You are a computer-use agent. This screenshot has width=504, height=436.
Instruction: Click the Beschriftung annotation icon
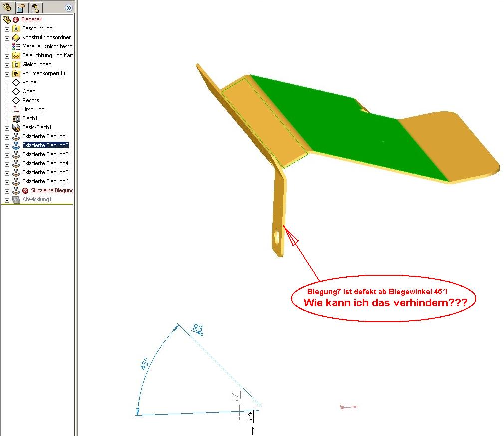[x=16, y=29]
